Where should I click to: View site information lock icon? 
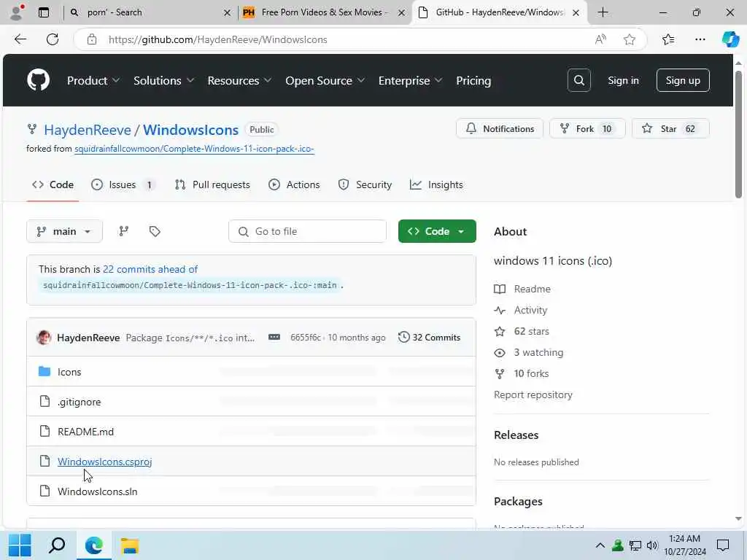(x=92, y=39)
